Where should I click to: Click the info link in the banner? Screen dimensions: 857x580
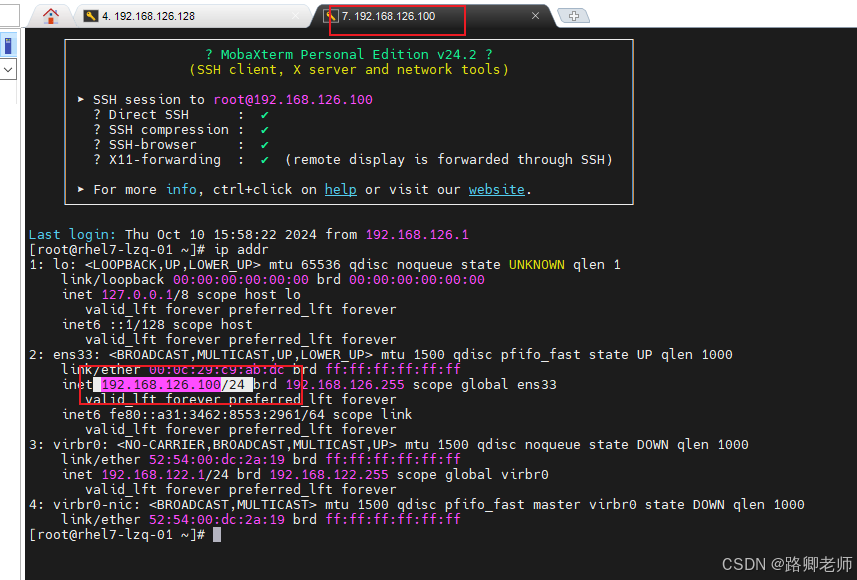[181, 189]
